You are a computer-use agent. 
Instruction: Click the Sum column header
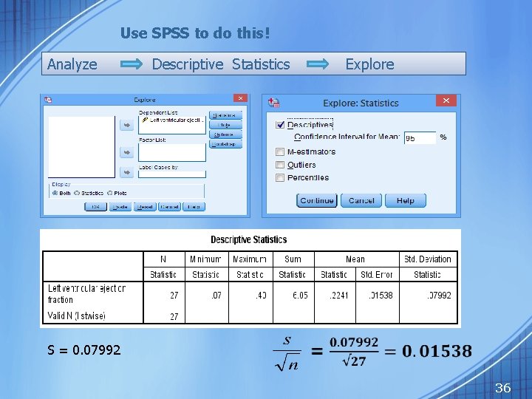tap(293, 259)
